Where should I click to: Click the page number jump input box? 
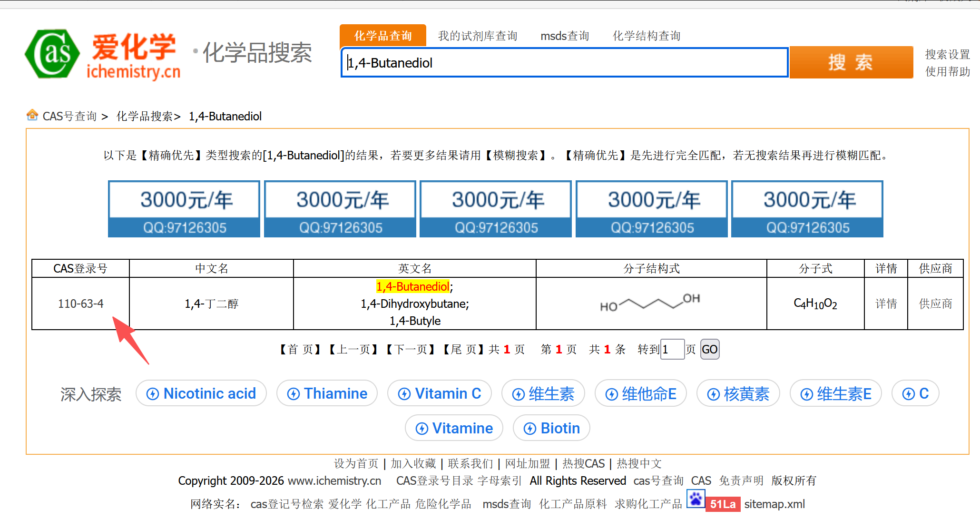point(672,350)
